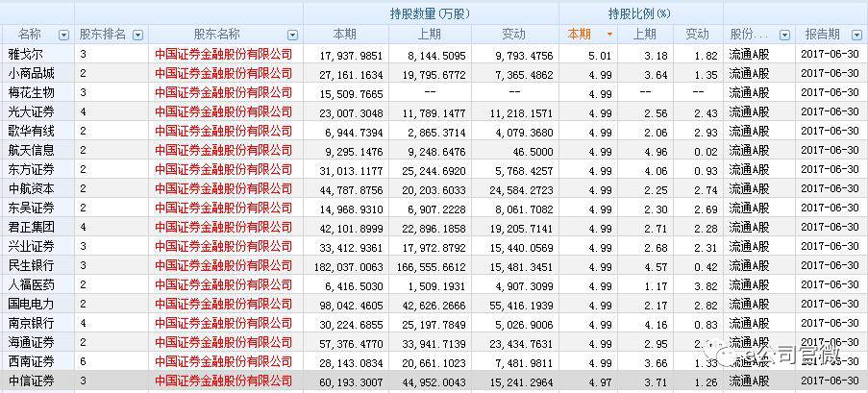
Task: Click the 4.97 percentage for 中信证券
Action: tap(601, 382)
